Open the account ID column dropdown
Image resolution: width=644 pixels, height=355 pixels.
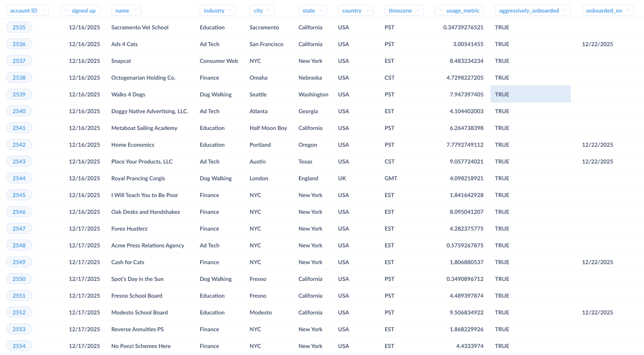click(27, 10)
